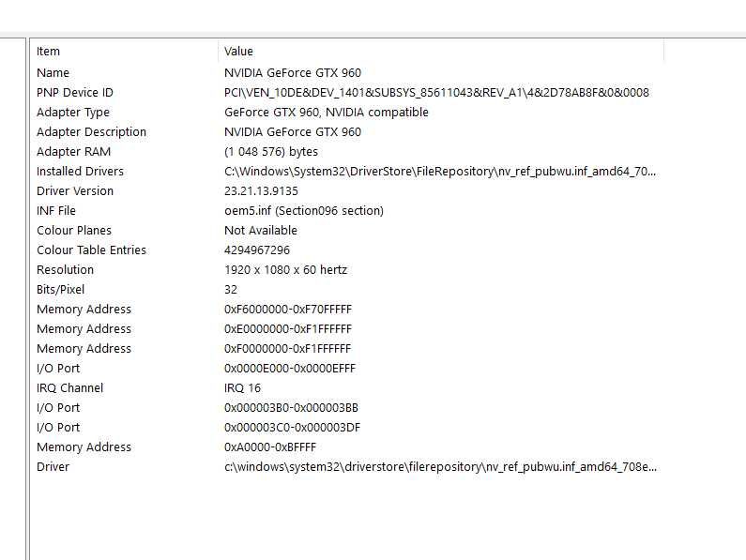Click the 'Not Available' value
746x560 pixels.
[x=261, y=230]
